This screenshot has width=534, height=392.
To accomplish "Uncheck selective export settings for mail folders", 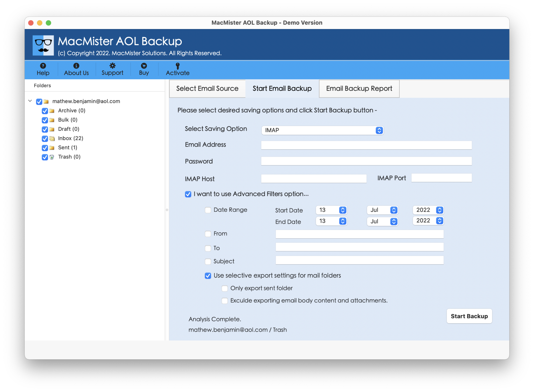I will point(208,275).
